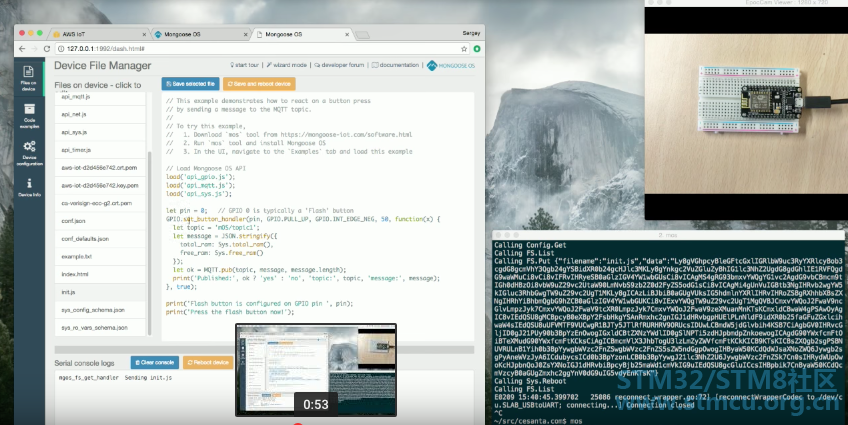Select init.js in the file list
The width and height of the screenshot is (848, 425).
[100, 292]
